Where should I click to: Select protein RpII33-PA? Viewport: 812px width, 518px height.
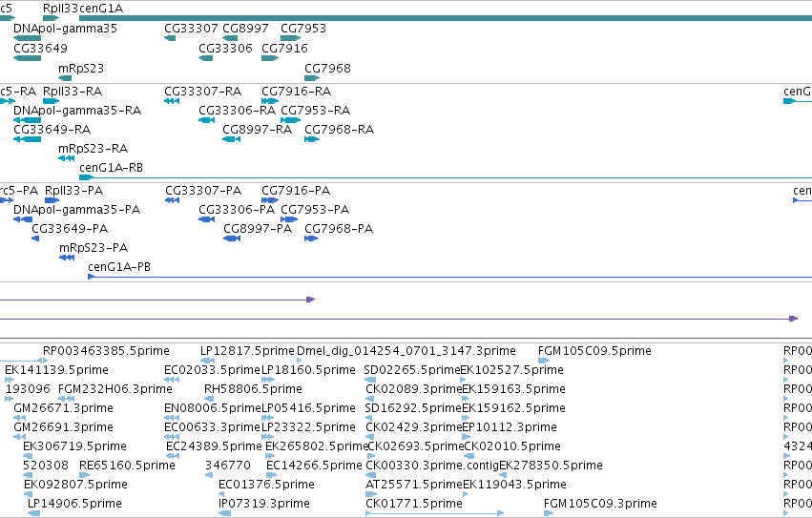tap(52, 200)
